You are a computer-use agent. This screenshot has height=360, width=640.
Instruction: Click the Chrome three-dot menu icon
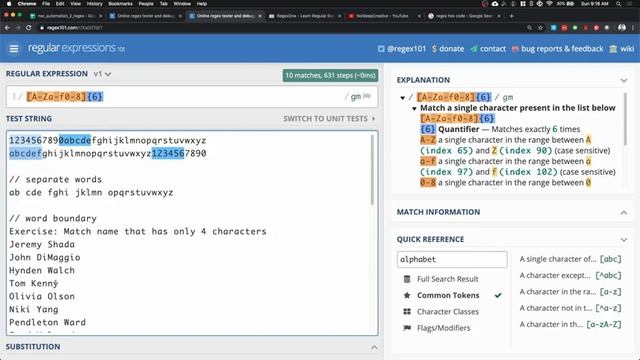tap(633, 28)
